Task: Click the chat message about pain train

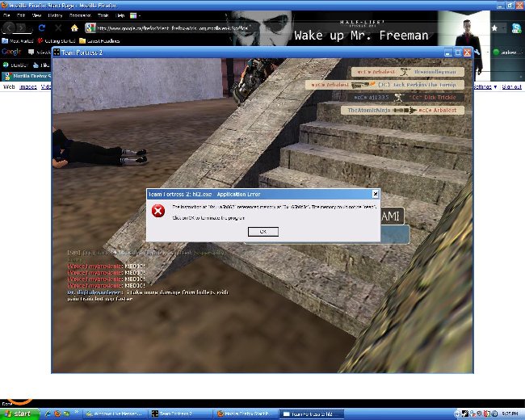Action: click(x=148, y=296)
